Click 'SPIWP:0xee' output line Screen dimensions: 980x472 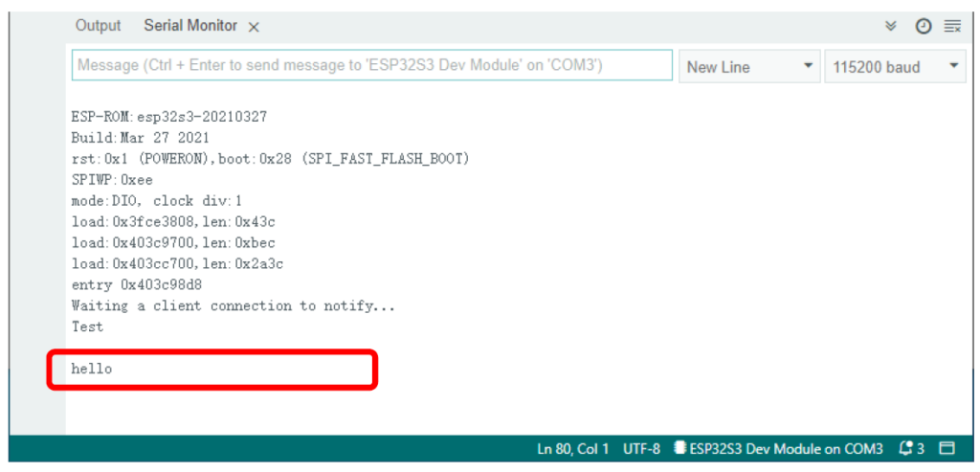(x=112, y=180)
